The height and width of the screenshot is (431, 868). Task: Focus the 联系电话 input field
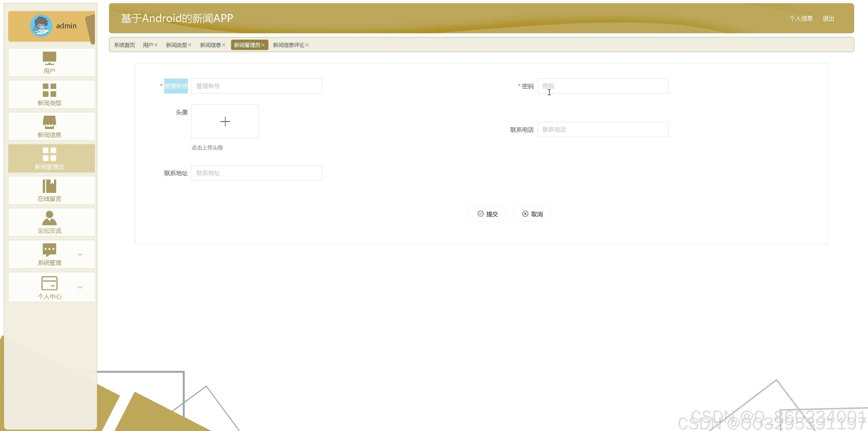[603, 130]
